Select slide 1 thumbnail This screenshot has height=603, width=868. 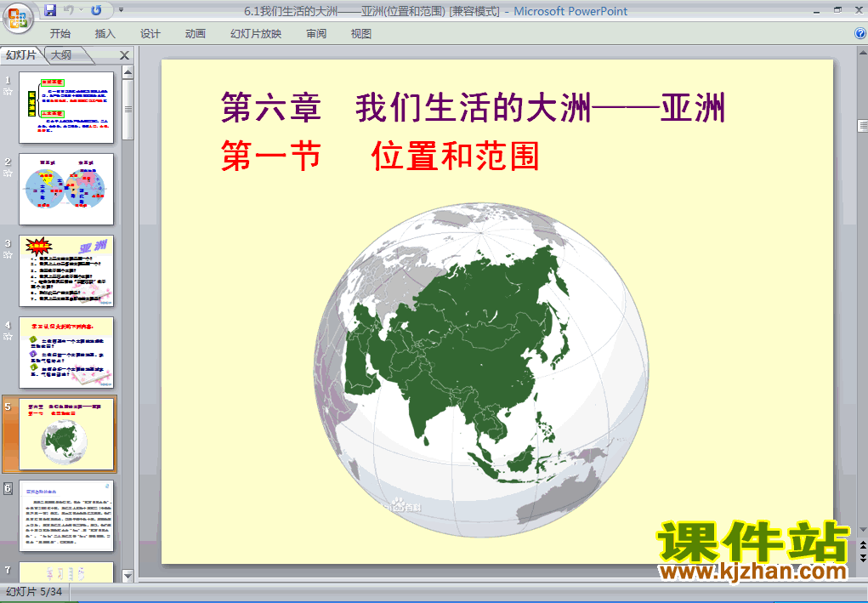(x=66, y=107)
